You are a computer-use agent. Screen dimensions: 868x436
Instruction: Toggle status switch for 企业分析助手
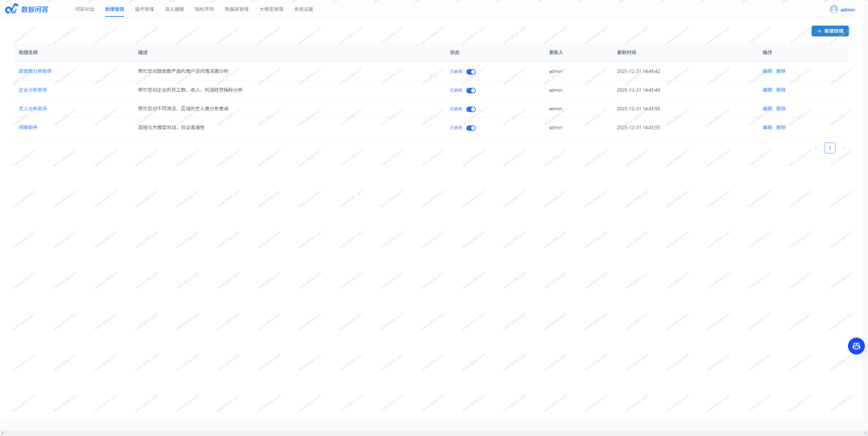tap(471, 90)
